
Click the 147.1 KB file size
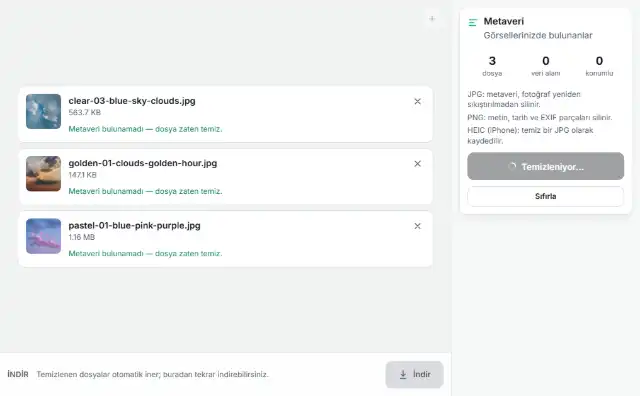[x=82, y=175]
